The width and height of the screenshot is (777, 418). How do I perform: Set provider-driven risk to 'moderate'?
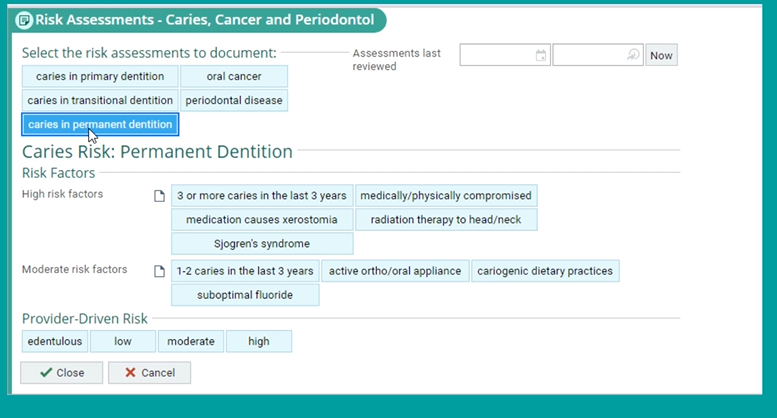coord(191,341)
